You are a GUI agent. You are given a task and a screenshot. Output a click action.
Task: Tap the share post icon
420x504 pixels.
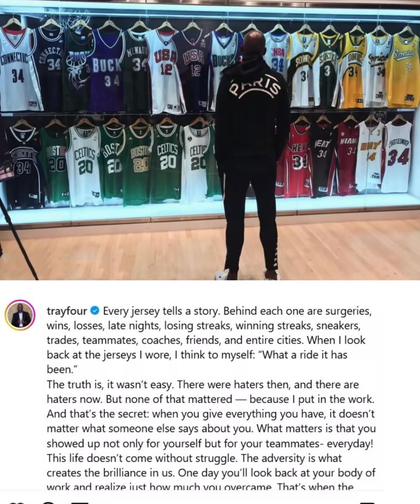80,502
